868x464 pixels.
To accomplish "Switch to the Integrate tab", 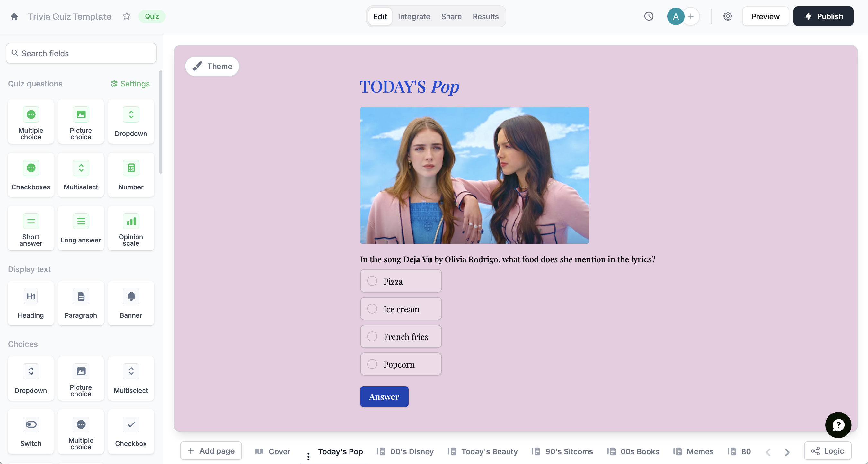I will point(414,16).
